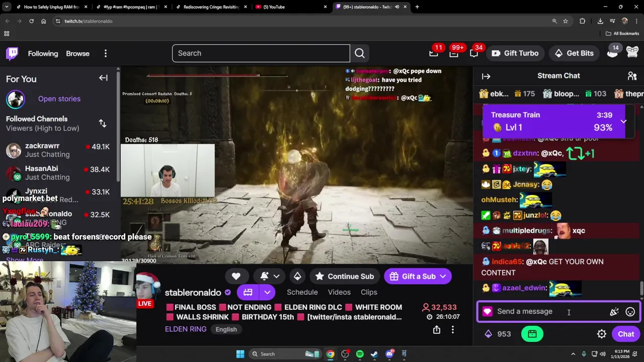Click the Gift Turbo button
This screenshot has height=362, width=644.
click(515, 53)
